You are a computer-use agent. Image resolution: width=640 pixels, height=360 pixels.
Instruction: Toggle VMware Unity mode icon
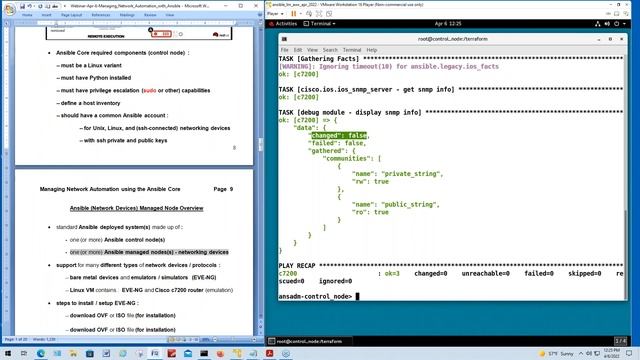pyautogui.click(x=329, y=13)
